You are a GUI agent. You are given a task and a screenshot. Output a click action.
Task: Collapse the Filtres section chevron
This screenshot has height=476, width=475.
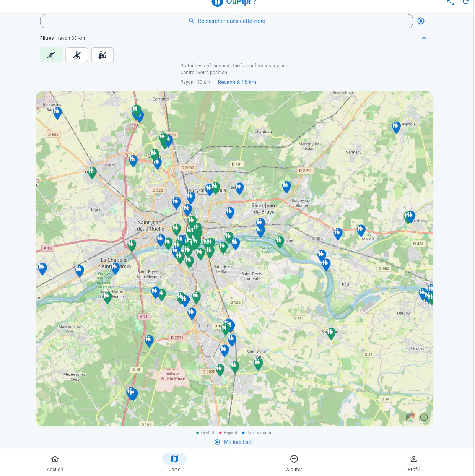coord(424,38)
